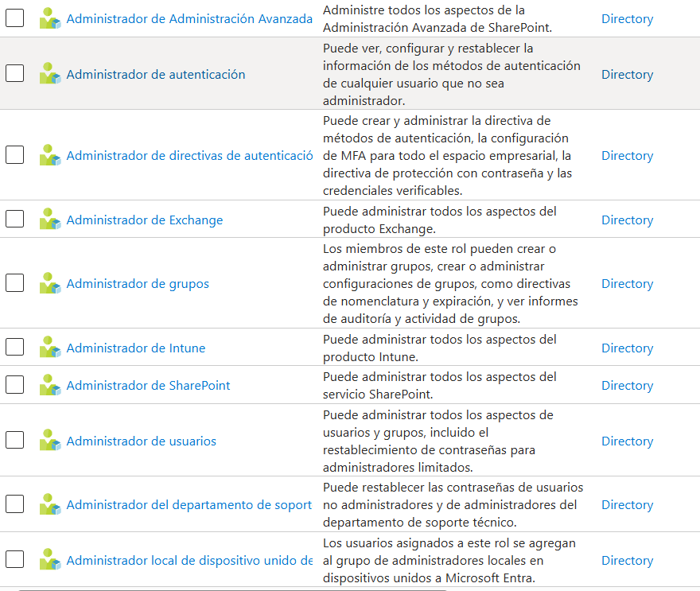Click the role icon beside Administrador de Exchange
Image resolution: width=700 pixels, height=591 pixels.
tap(50, 220)
